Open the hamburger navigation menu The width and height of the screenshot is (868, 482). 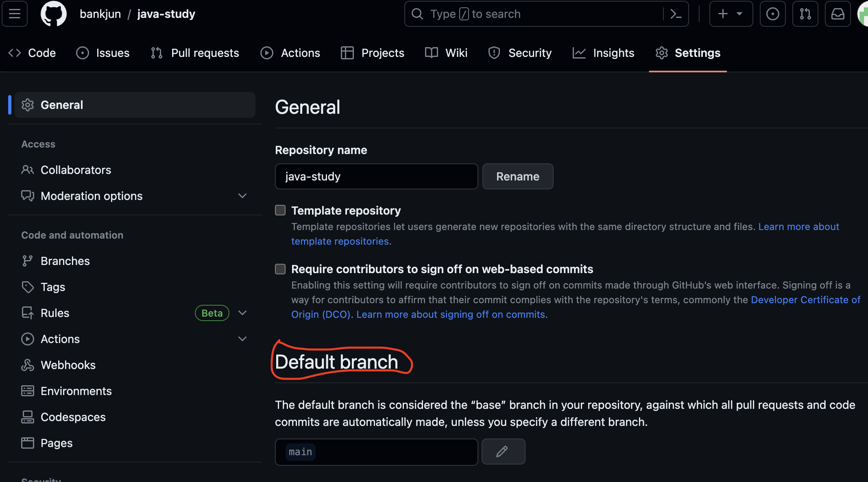click(15, 14)
